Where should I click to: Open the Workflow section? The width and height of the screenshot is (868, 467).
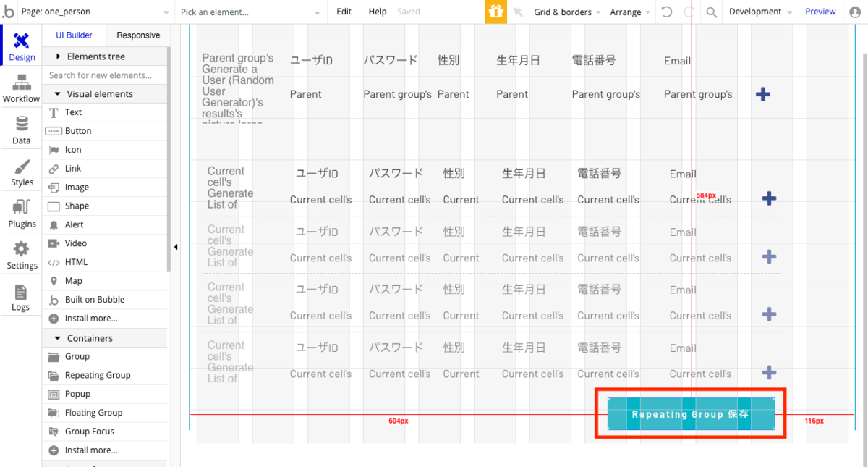[21, 89]
